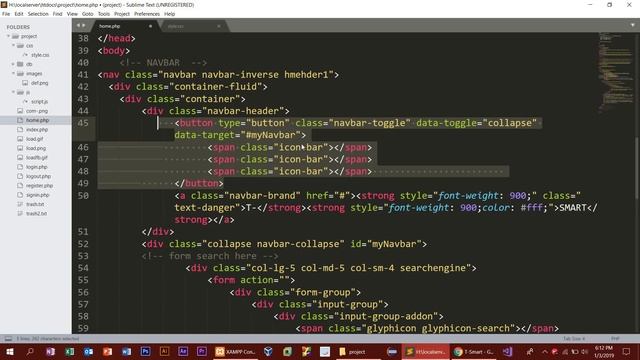This screenshot has width=640, height=360.
Task: Expand the db folder arrow
Action: (13, 64)
